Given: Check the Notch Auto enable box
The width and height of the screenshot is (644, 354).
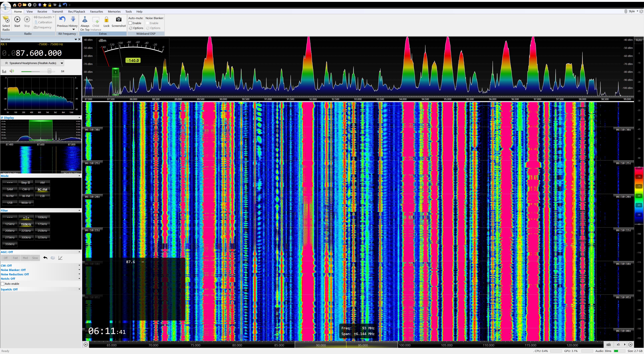Looking at the screenshot, I should click(3, 284).
